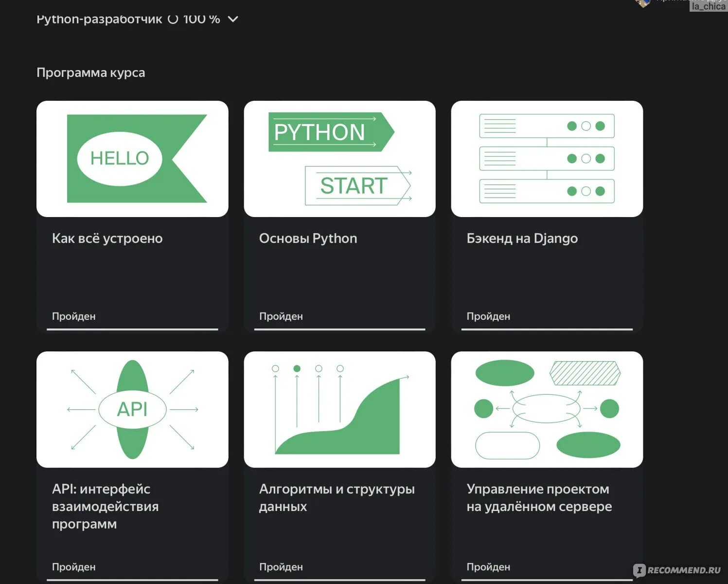
Task: Click the circular progress icon beside 100 %
Action: click(173, 19)
